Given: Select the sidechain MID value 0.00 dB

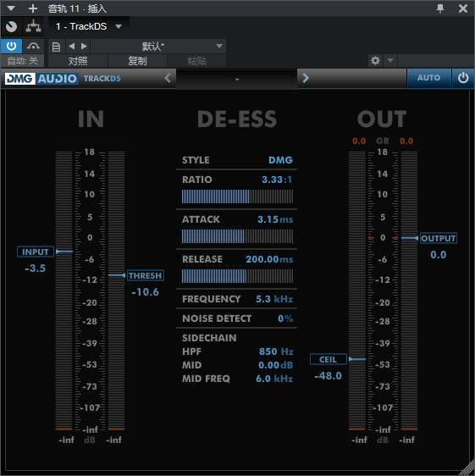Looking at the screenshot, I should [x=275, y=365].
